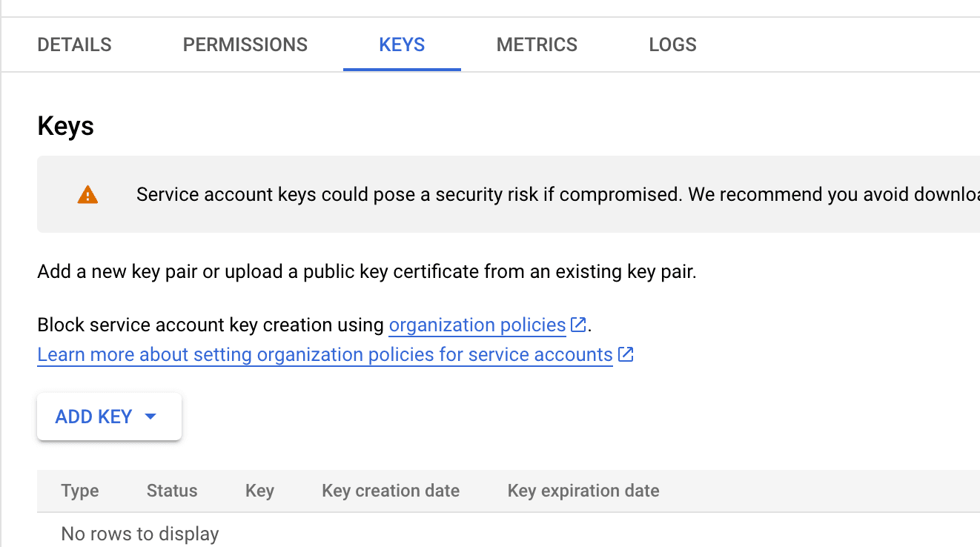Click the No rows to display message
Screen dimensions: 980x547
(x=140, y=534)
